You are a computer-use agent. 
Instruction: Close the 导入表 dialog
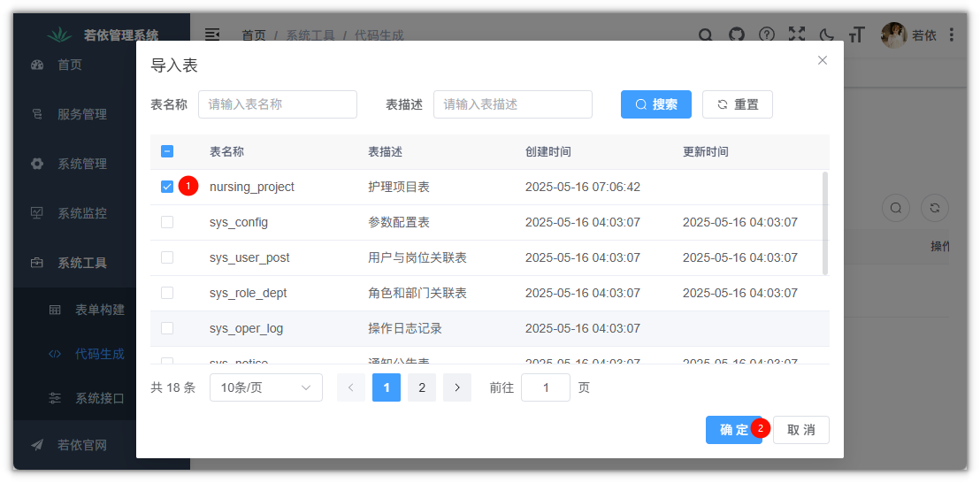[823, 60]
